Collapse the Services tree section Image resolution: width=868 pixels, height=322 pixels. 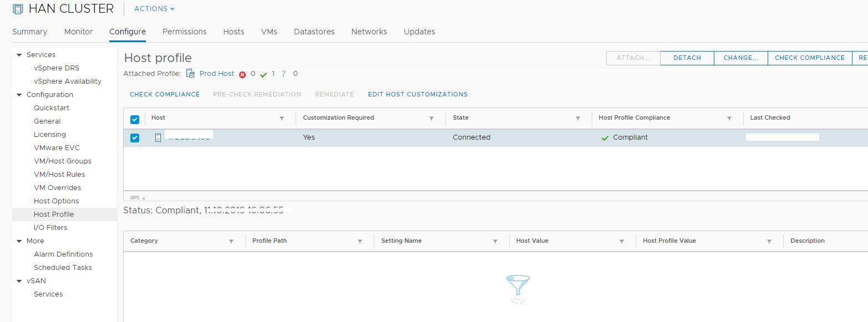(19, 55)
